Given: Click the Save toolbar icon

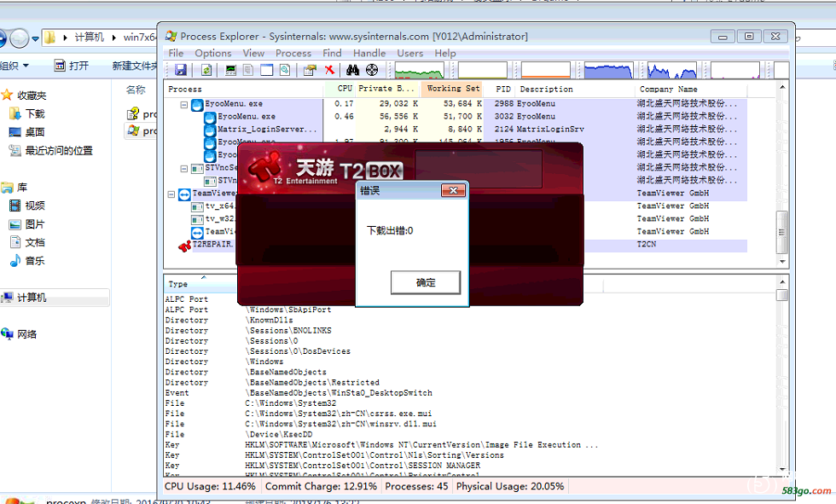Looking at the screenshot, I should 181,70.
